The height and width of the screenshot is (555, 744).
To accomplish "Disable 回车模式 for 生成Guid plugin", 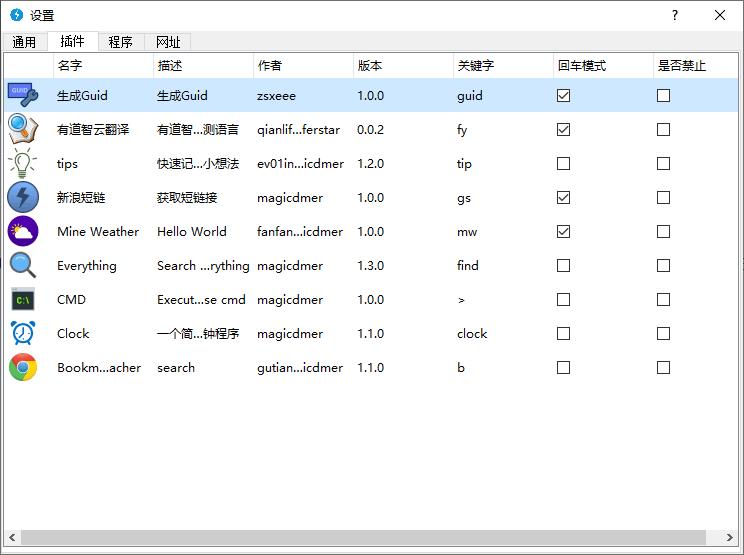I will pyautogui.click(x=564, y=96).
